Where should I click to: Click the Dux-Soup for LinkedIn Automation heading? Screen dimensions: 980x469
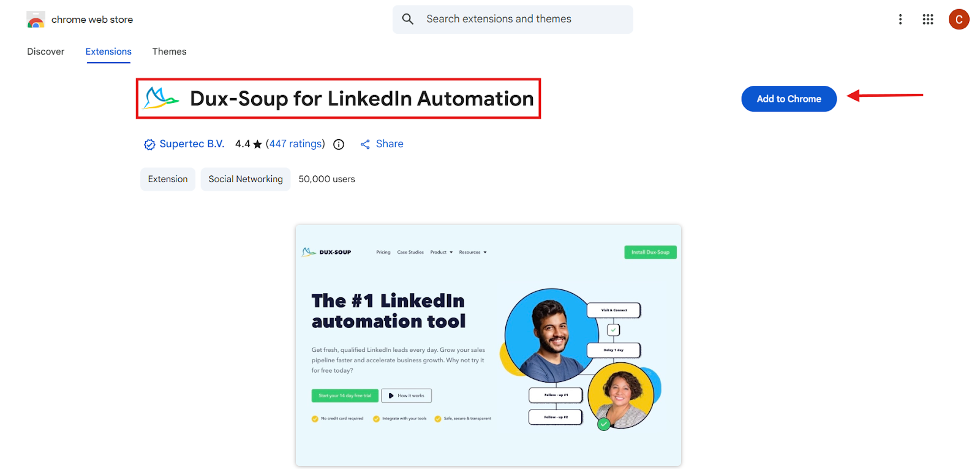pos(361,98)
